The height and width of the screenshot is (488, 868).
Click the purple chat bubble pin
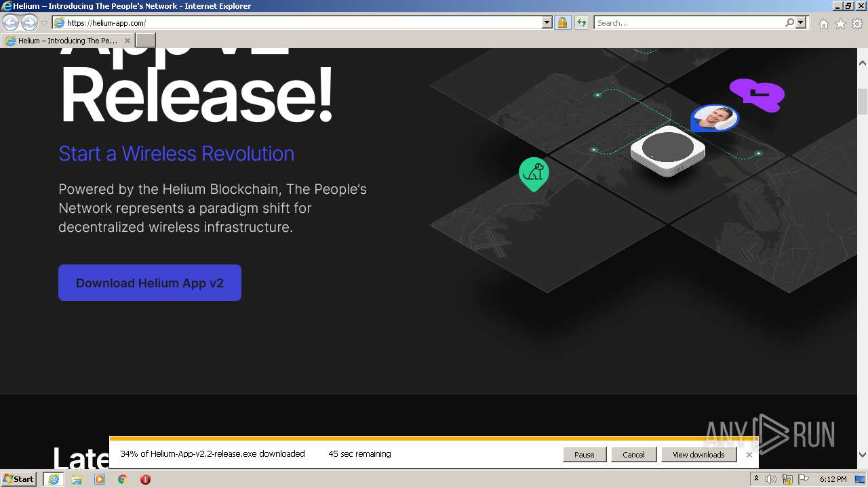757,94
